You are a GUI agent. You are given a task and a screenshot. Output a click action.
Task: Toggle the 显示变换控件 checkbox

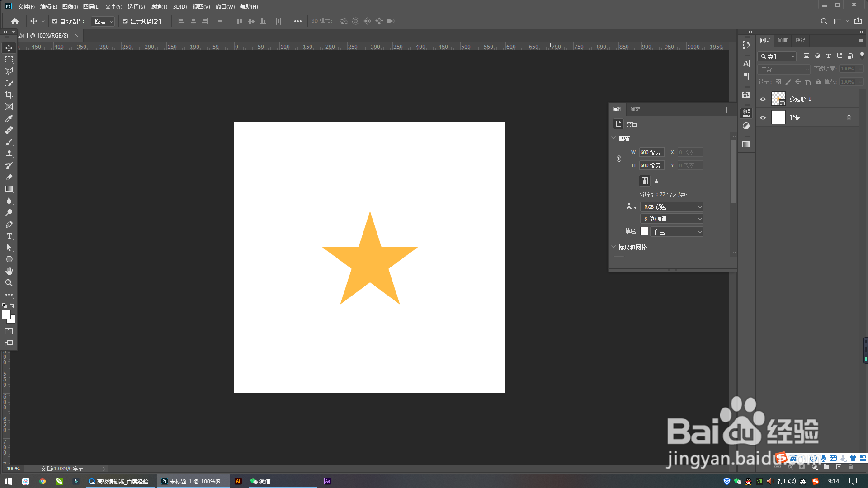125,21
